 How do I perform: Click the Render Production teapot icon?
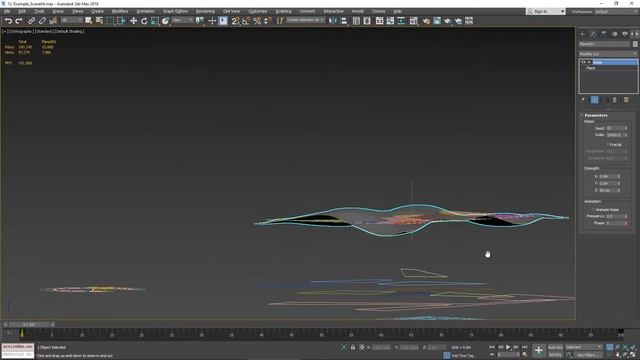pyautogui.click(x=448, y=21)
